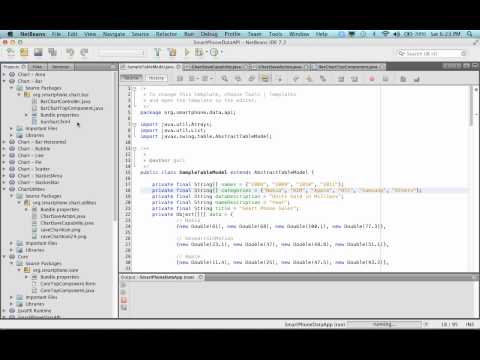Click the Chart - Area project icon
Viewport: 480px width, 360px height.
(12, 74)
